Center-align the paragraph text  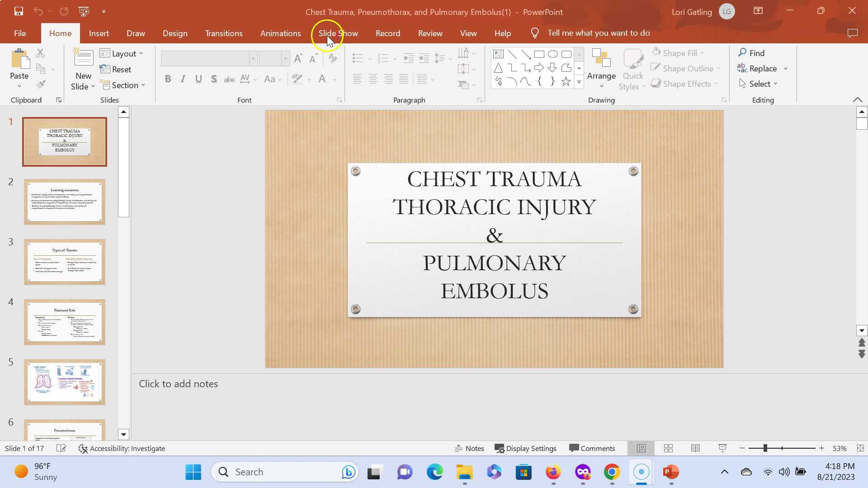[373, 79]
